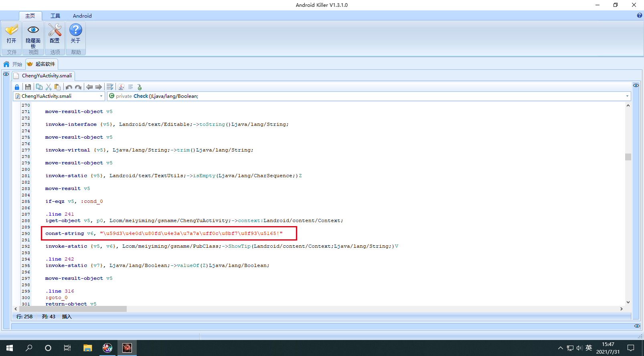This screenshot has width=644, height=356.
Task: Navigate forward with the right arrow icon
Action: 99,87
